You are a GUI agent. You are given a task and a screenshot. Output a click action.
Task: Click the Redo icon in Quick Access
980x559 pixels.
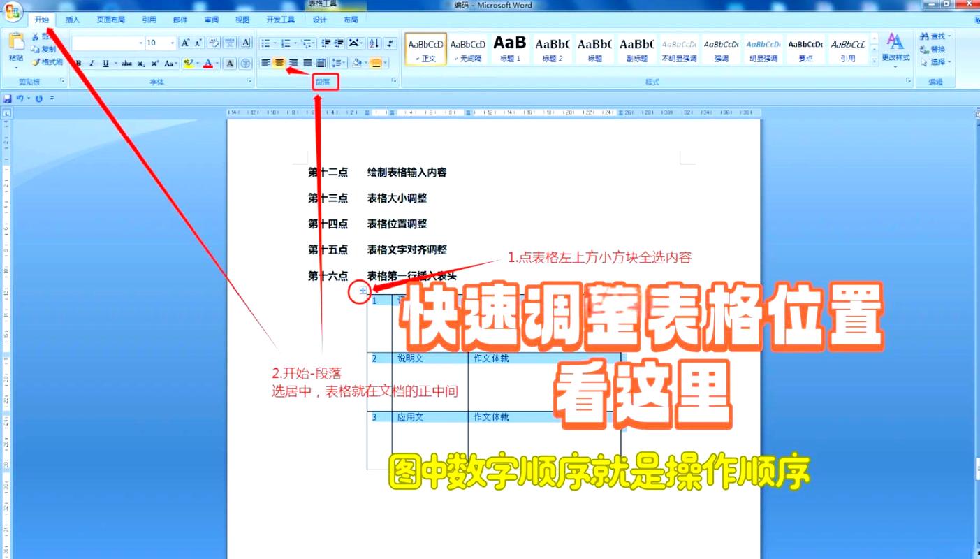coord(39,99)
